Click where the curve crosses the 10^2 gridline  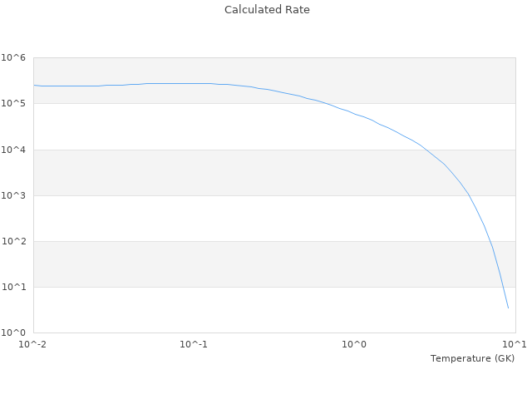(x=489, y=241)
